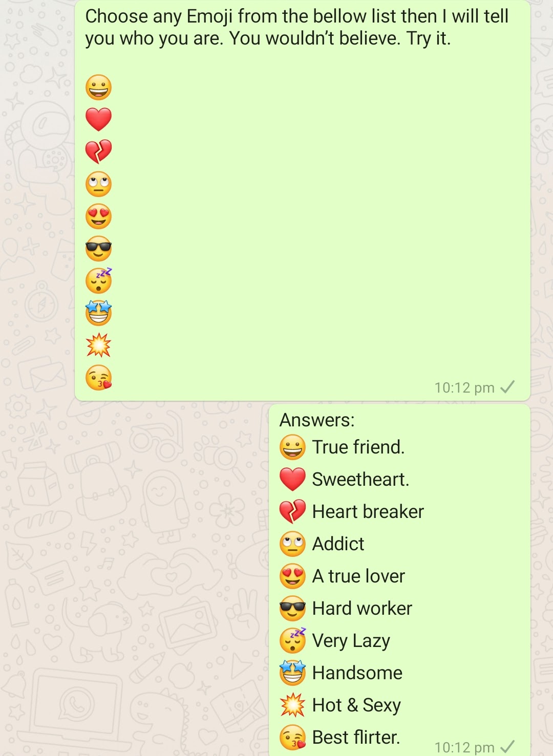This screenshot has width=553, height=756.
Task: Tap the 'Best flirter.' answer text
Action: 356,738
